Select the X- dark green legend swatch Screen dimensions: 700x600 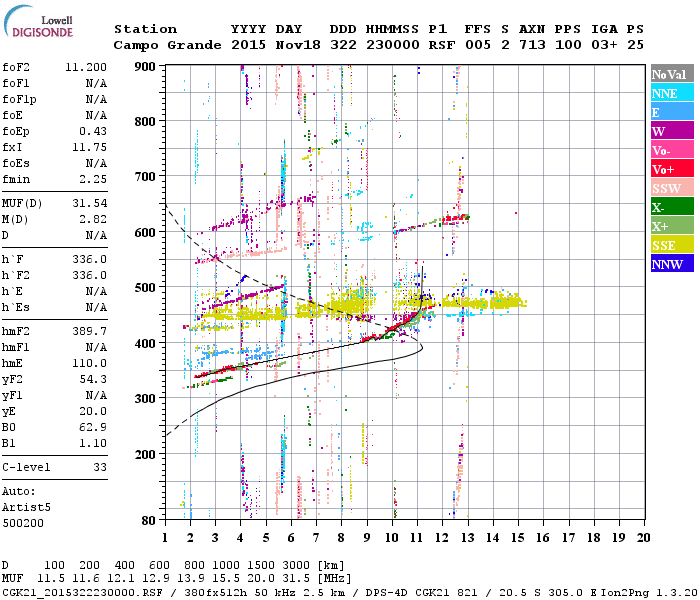[672, 207]
